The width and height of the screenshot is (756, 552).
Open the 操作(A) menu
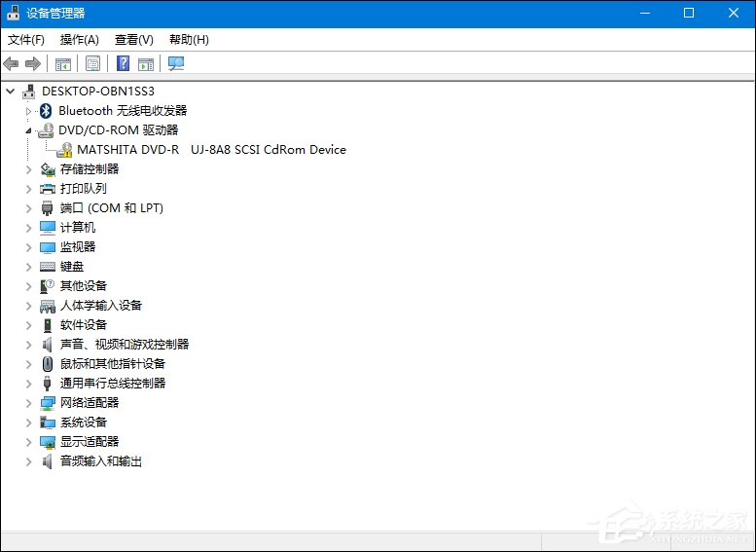click(x=79, y=40)
